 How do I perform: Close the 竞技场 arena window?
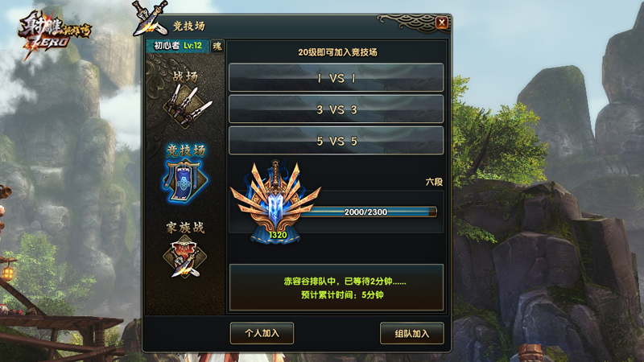pos(441,23)
